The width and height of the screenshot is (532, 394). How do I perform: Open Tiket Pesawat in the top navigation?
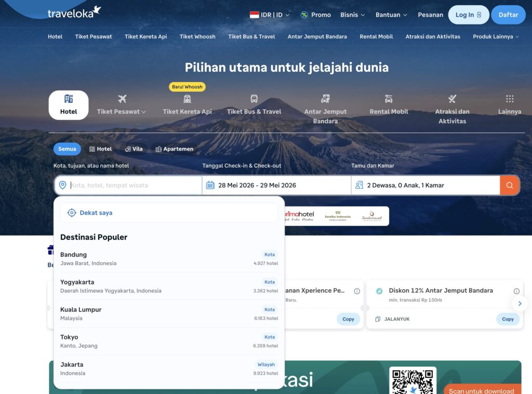94,37
